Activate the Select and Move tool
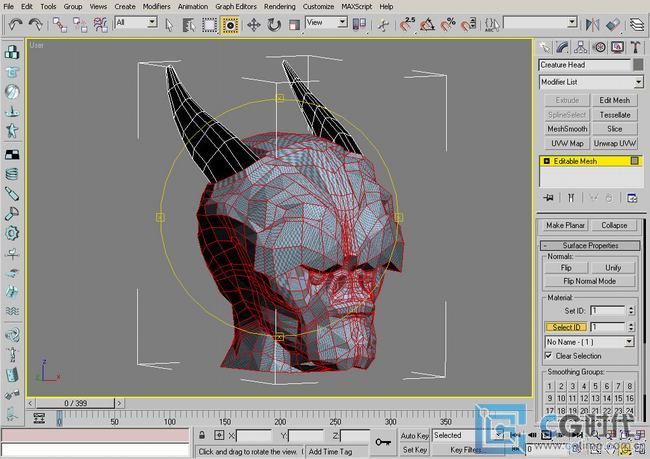Image resolution: width=650 pixels, height=459 pixels. 254,25
